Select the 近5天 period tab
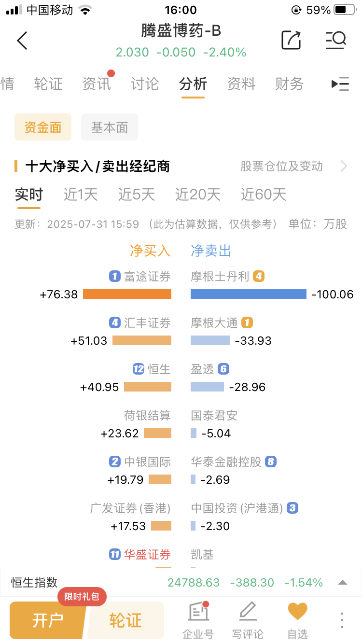This screenshot has width=362, height=644. 137,195
